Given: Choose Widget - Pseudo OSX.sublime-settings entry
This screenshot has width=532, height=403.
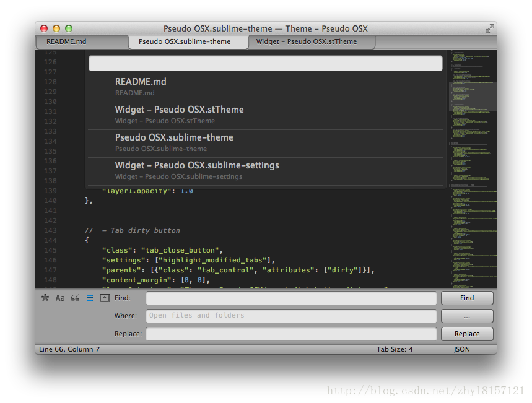Looking at the screenshot, I should coord(266,171).
